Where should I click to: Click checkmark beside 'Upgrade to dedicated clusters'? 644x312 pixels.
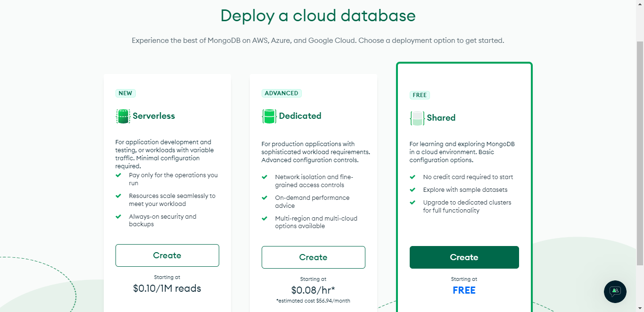[413, 202]
